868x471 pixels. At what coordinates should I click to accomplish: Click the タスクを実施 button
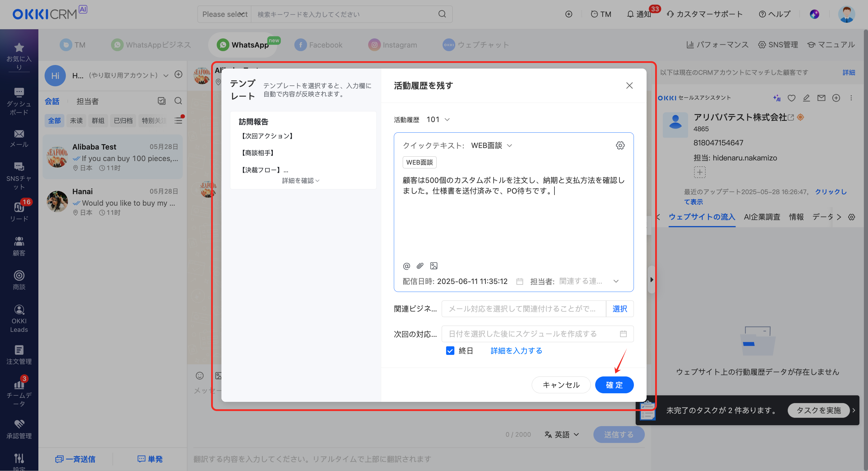(818, 410)
